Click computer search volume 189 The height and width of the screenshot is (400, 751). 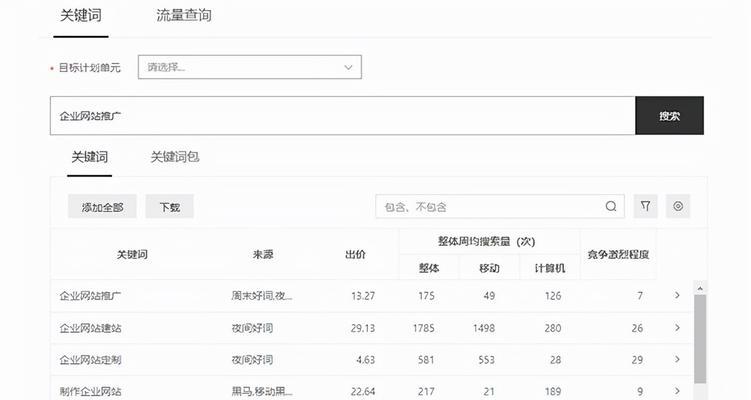[552, 391]
